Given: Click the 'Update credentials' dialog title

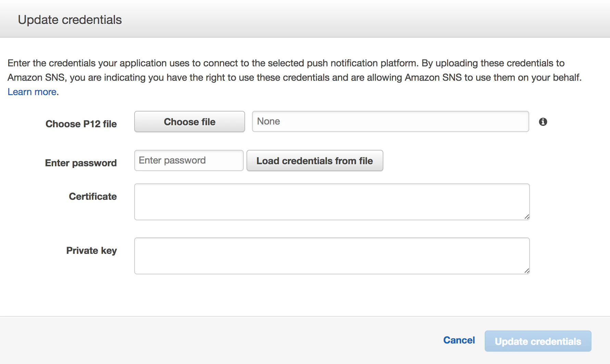Looking at the screenshot, I should pos(70,20).
